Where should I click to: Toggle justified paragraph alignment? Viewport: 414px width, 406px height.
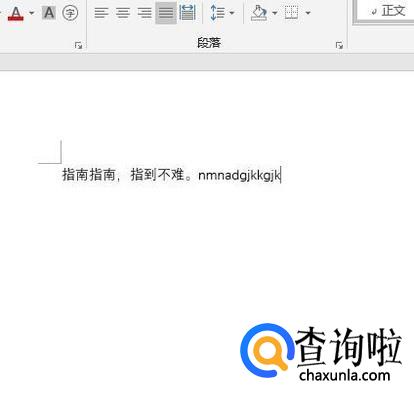click(x=166, y=13)
